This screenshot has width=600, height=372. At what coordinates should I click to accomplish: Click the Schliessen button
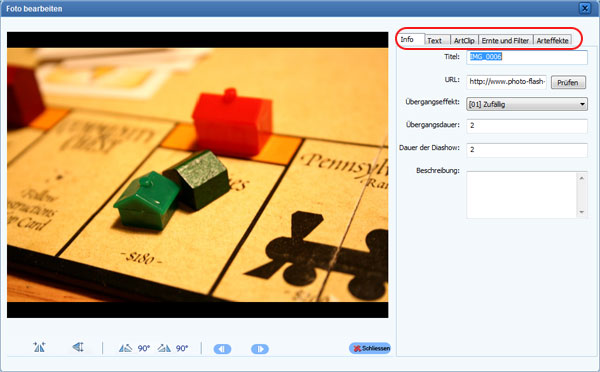tap(370, 348)
